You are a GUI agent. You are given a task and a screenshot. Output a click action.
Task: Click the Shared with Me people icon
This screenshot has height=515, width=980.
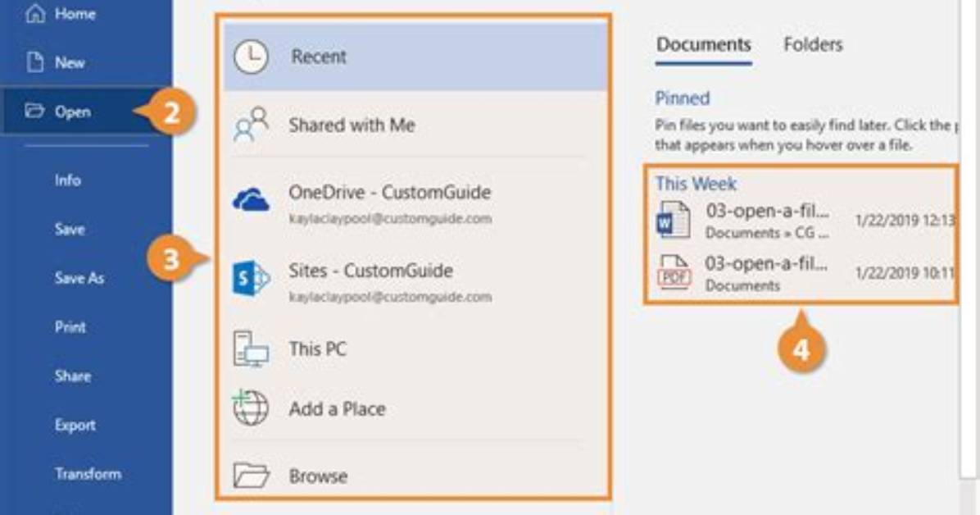[252, 124]
